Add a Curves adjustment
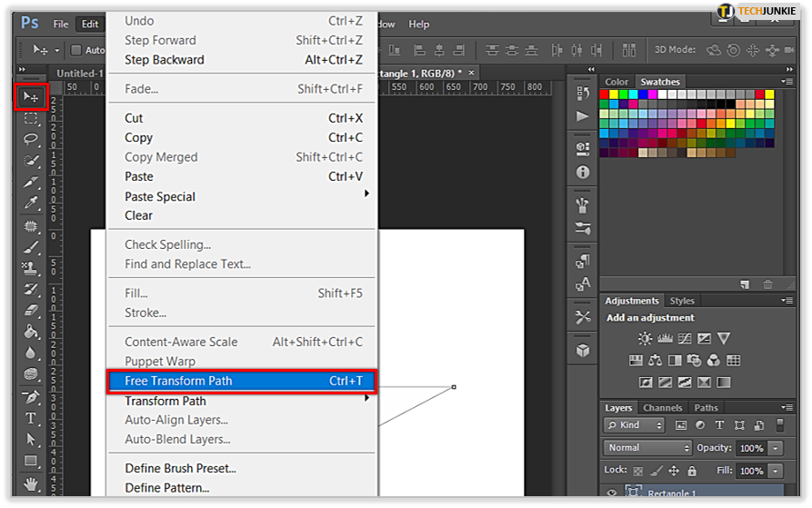This screenshot has height=508, width=812. pos(685,338)
